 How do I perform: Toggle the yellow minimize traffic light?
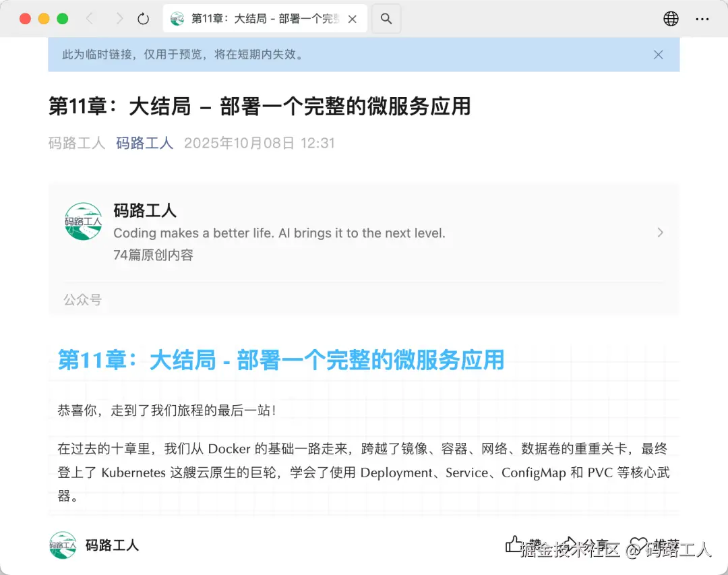point(43,19)
